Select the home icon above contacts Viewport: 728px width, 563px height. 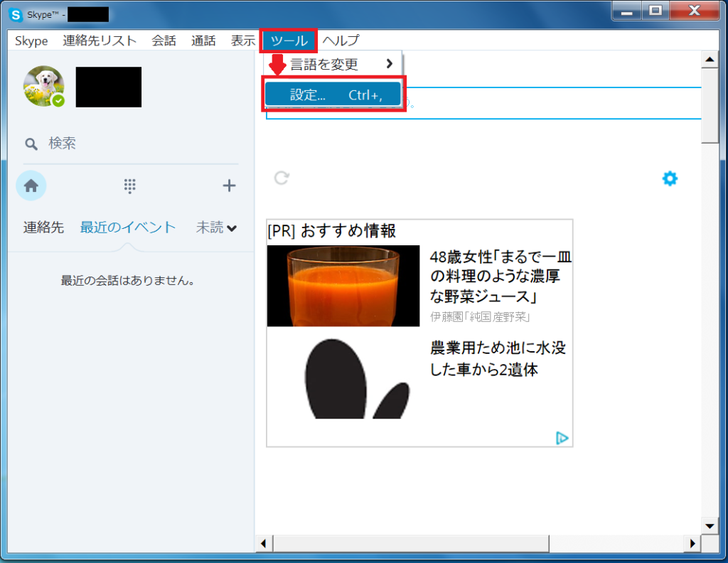point(30,186)
